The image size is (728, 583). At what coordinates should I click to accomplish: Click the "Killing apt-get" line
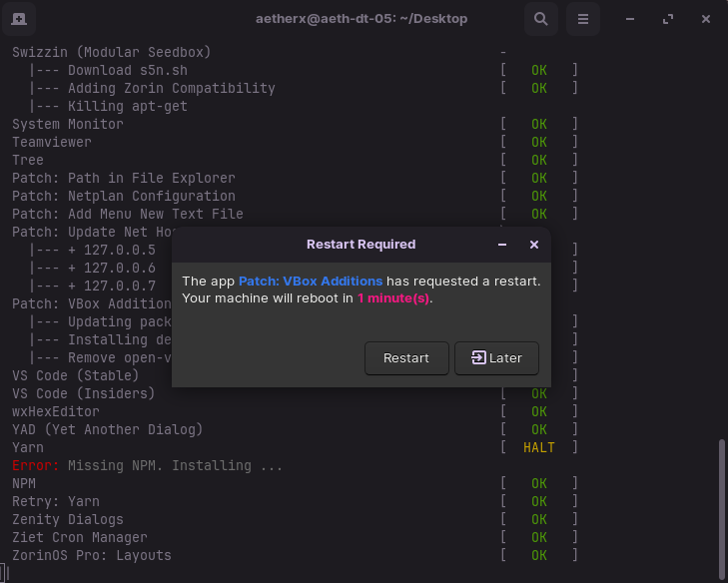point(128,106)
